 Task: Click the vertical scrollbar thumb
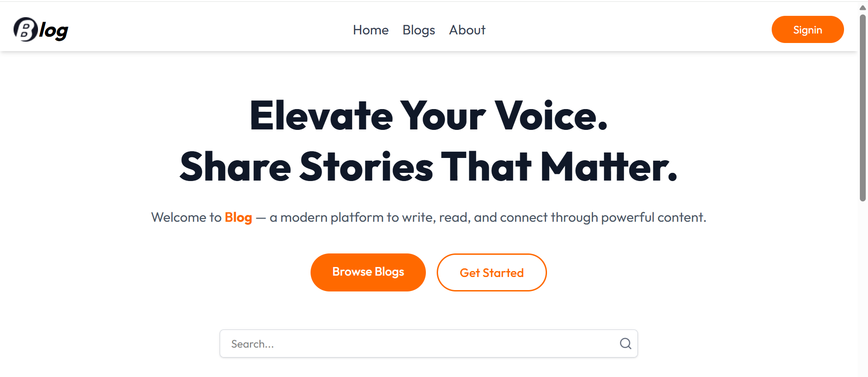(862, 109)
